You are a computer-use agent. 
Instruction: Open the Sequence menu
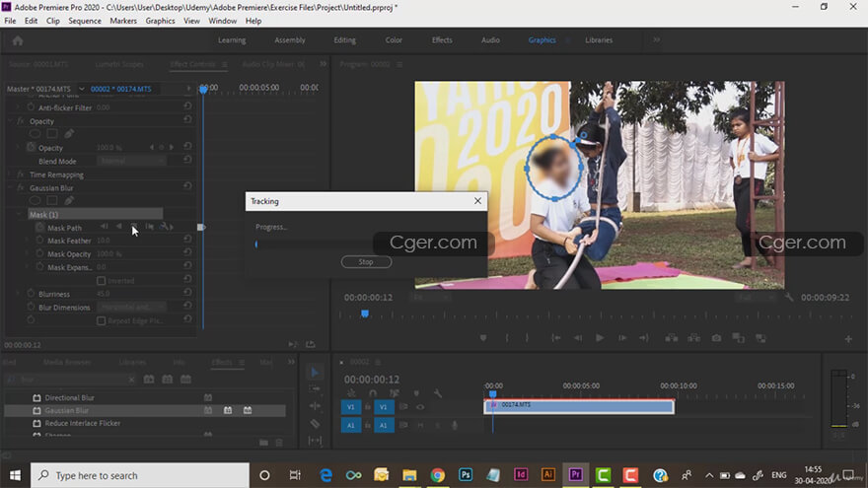pyautogui.click(x=85, y=21)
